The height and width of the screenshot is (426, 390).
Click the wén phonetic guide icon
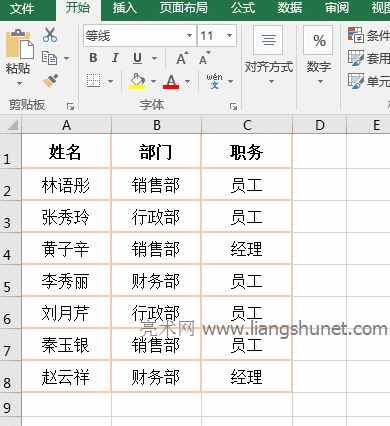click(x=214, y=81)
